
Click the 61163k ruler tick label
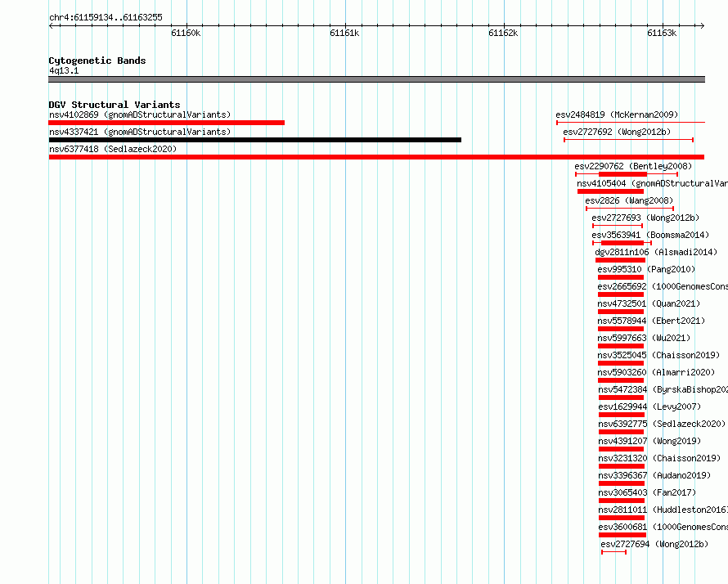click(x=662, y=33)
